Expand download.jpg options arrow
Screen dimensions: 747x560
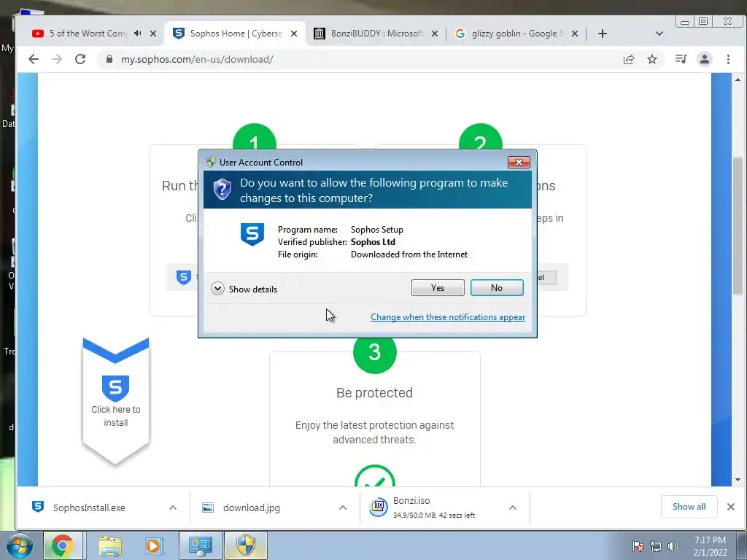coord(343,507)
